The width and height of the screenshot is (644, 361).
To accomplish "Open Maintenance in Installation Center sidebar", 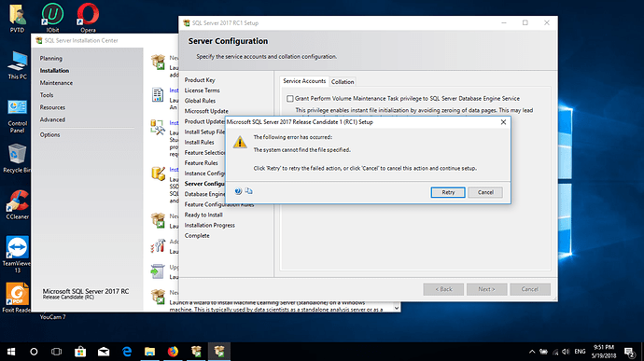I will 56,83.
